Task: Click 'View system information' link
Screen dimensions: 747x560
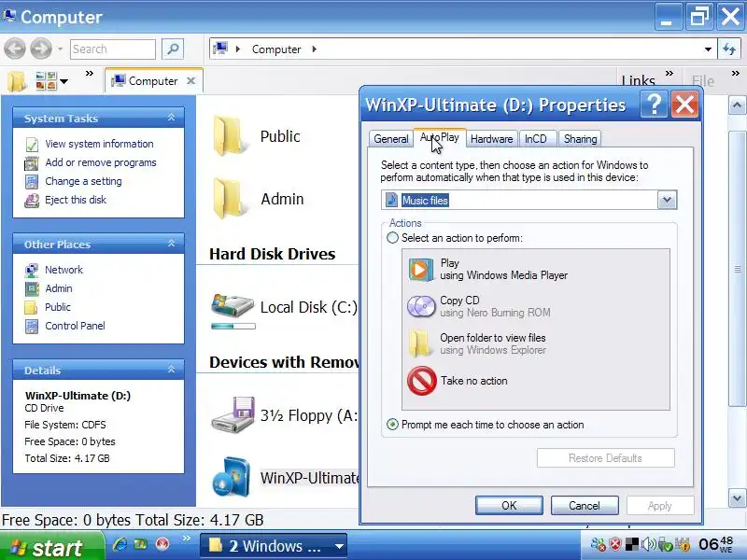Action: 99,144
